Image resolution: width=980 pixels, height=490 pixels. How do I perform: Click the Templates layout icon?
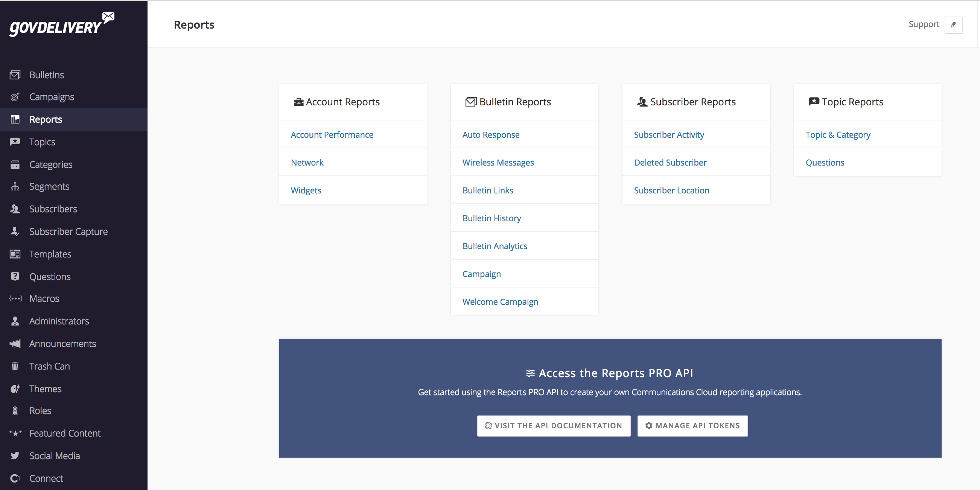tap(15, 254)
